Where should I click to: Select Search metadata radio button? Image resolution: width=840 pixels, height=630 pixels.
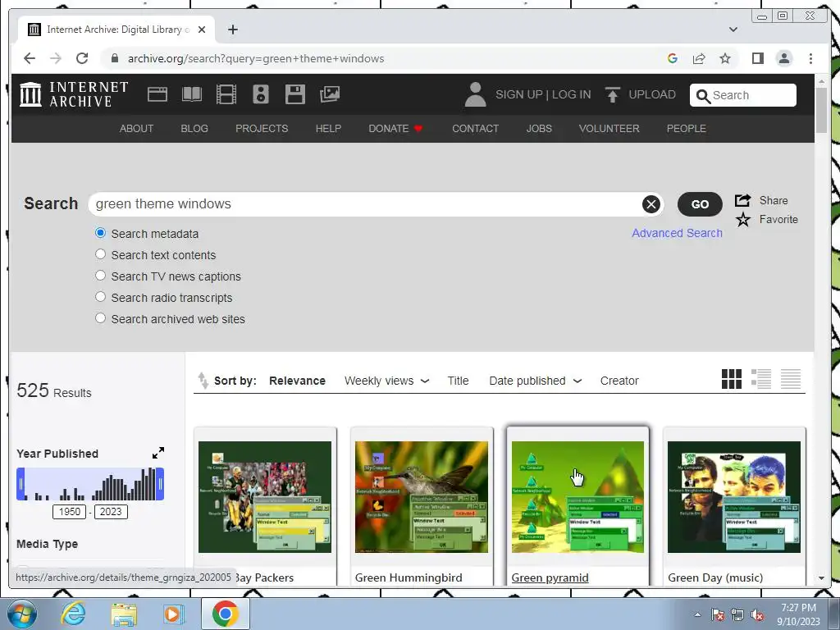click(100, 233)
